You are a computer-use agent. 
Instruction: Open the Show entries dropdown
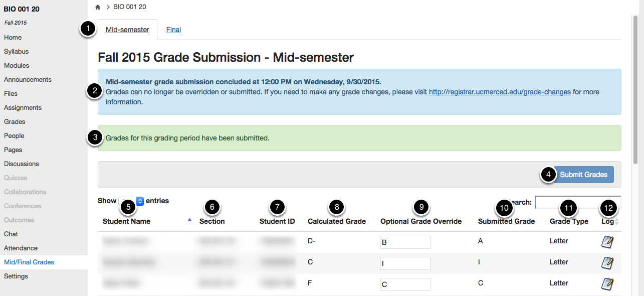[x=131, y=201]
